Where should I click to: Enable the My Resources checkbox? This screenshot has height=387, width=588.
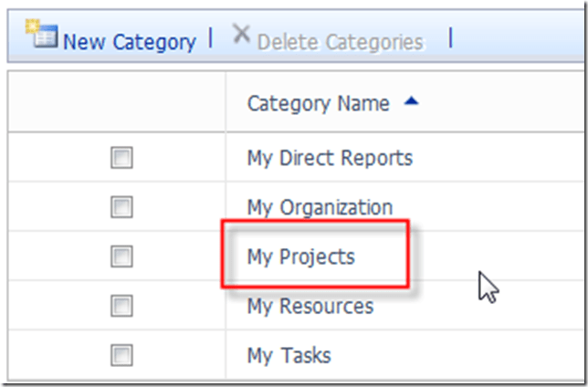121,306
